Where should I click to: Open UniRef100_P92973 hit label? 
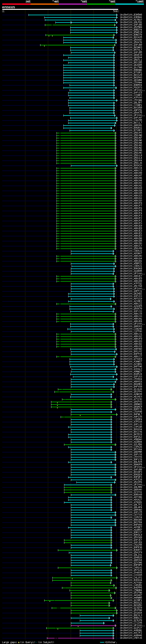[131, 87]
